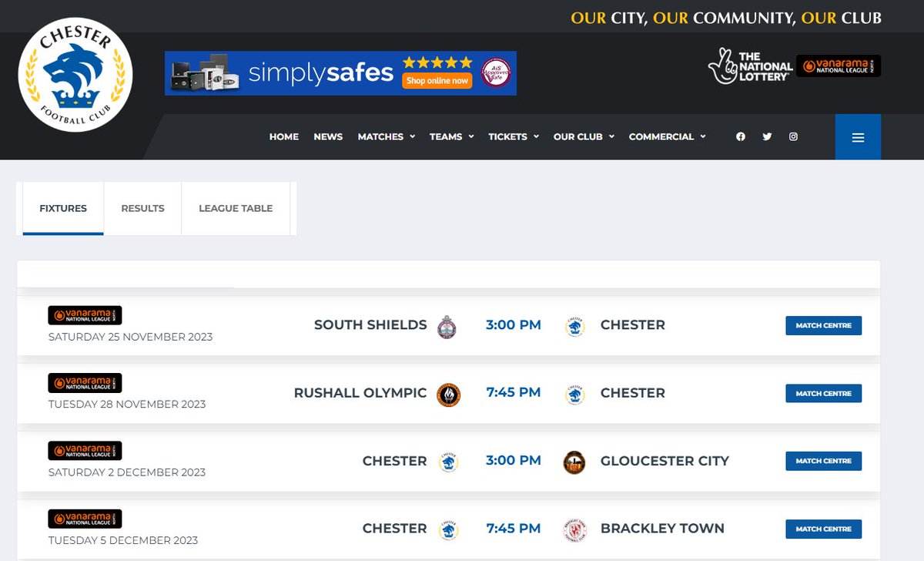Click the Chester FC crest logo
924x561 pixels.
click(75, 74)
